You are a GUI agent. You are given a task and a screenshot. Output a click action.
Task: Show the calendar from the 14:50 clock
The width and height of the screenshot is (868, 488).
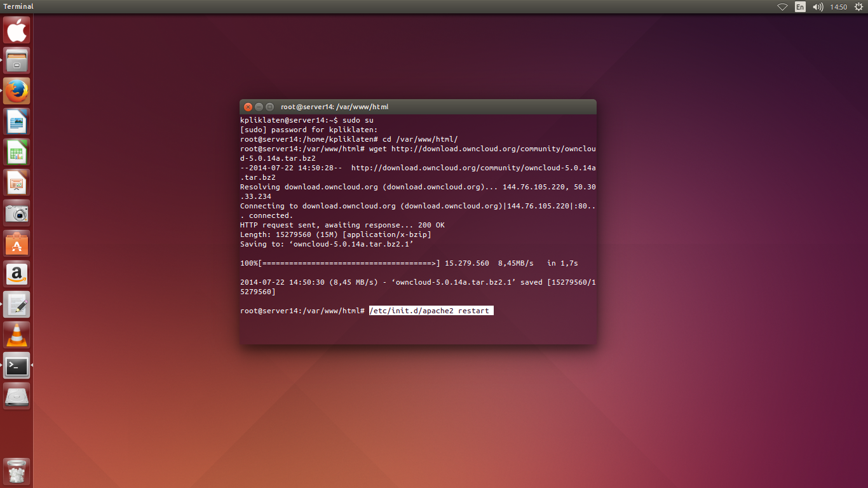(839, 7)
